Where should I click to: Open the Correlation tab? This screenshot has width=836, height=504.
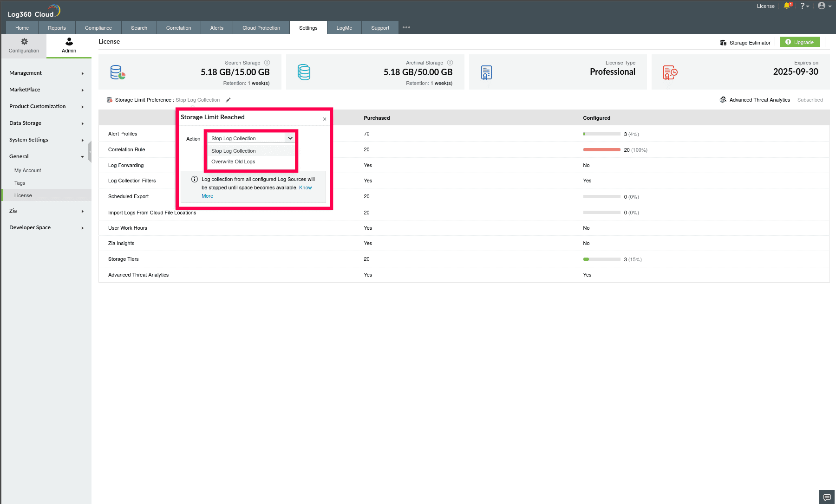[179, 28]
